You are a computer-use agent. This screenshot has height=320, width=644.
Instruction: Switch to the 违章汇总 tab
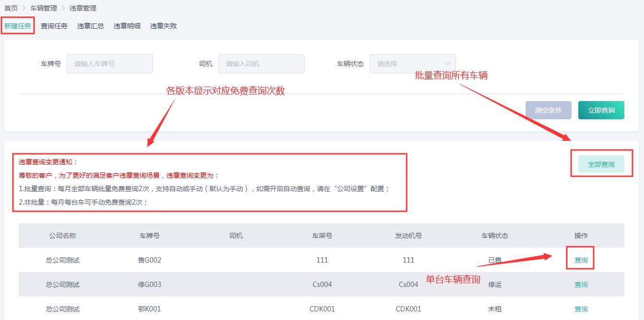tap(91, 26)
